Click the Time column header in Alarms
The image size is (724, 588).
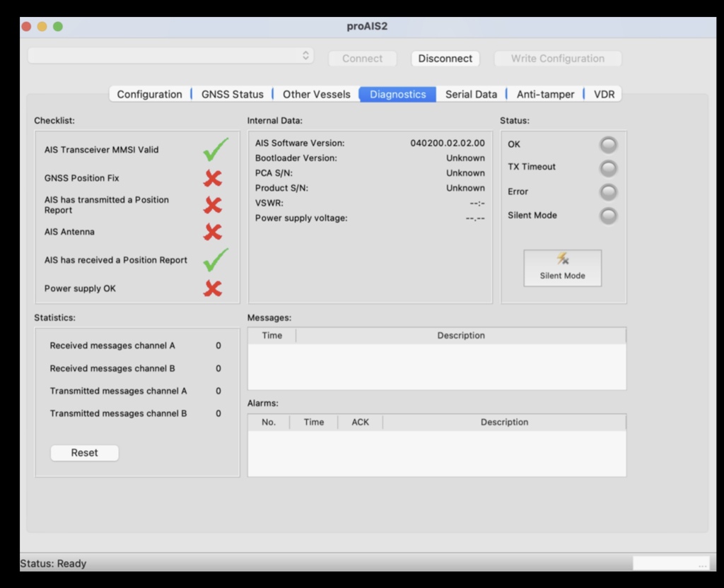[313, 423]
